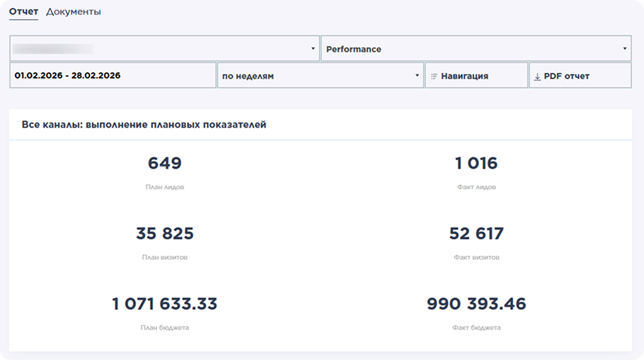Open the blurred client selector dropdown

pos(164,49)
